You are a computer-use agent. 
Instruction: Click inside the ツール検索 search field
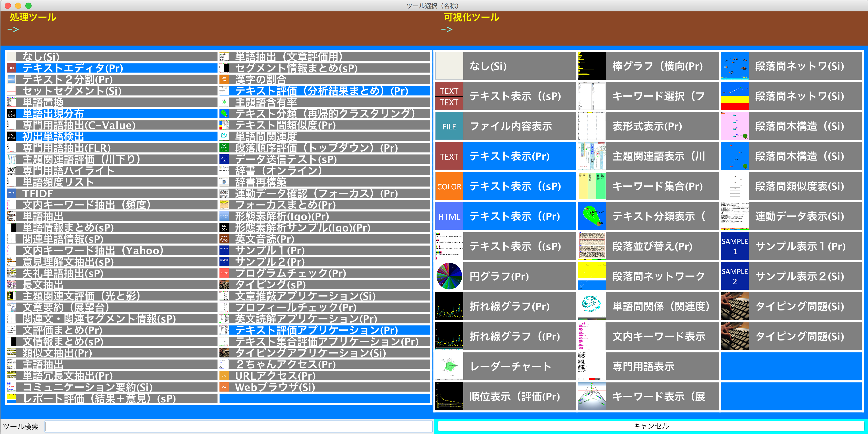(x=236, y=426)
